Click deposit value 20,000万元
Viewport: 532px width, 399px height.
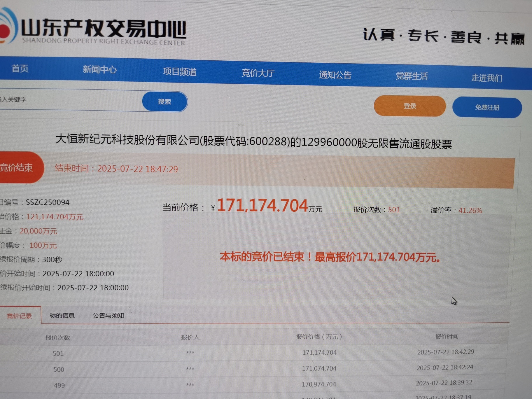click(x=38, y=231)
